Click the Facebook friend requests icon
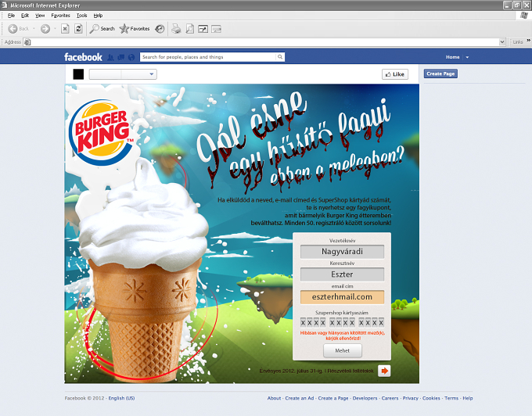Image resolution: width=532 pixels, height=416 pixels. (110, 57)
